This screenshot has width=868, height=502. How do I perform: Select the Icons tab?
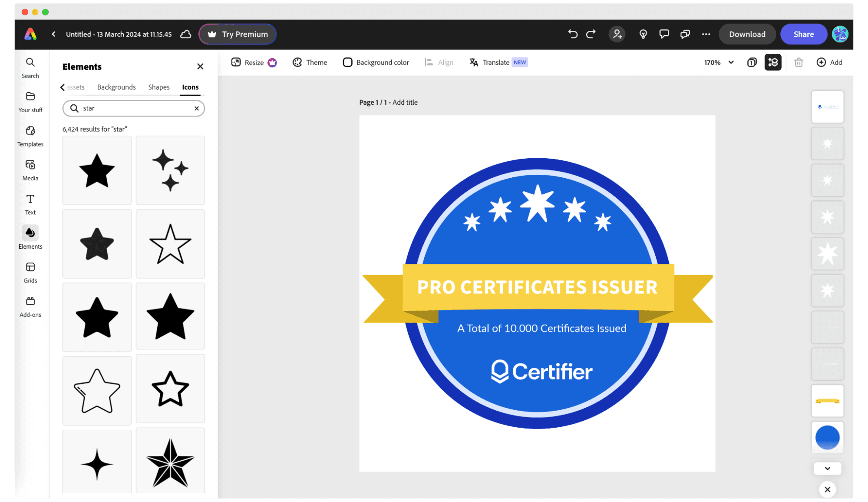point(190,87)
